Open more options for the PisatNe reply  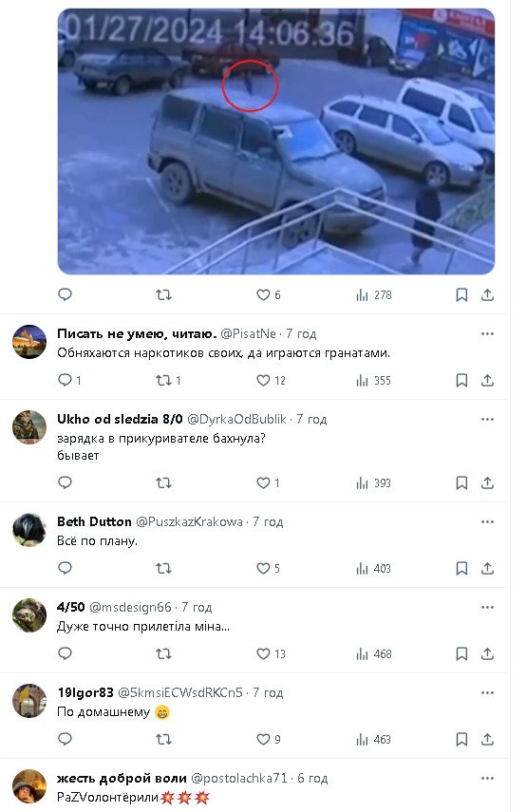tap(487, 334)
